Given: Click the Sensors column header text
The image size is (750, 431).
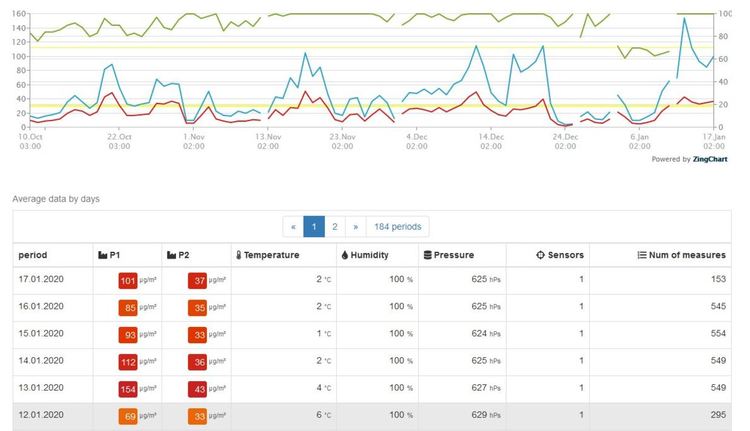Looking at the screenshot, I should [x=565, y=255].
